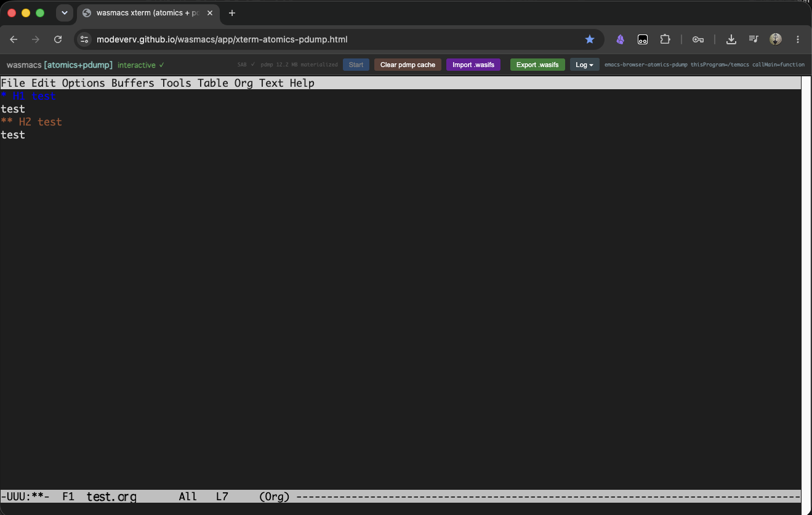Image resolution: width=812 pixels, height=515 pixels.
Task: Click the Start button
Action: click(356, 65)
